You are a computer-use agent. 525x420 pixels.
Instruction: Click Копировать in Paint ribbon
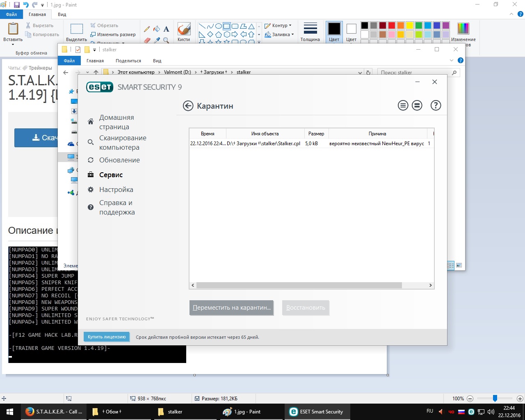[x=42, y=34]
